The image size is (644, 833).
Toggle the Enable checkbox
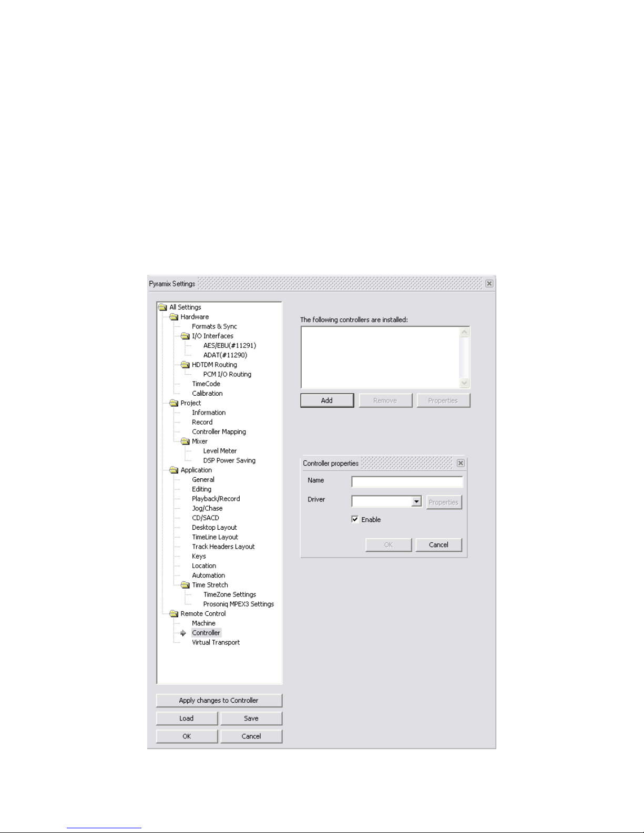[x=355, y=519]
